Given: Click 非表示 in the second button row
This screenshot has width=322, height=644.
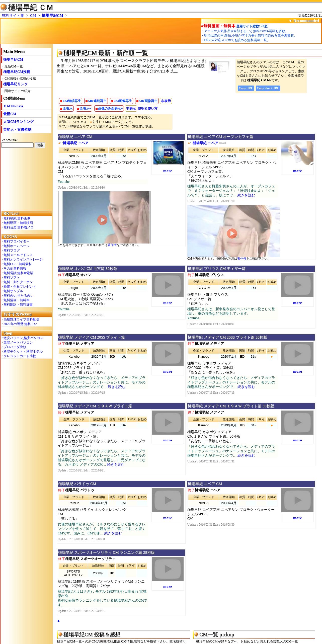Looking at the screenshot, I should click(131, 108).
